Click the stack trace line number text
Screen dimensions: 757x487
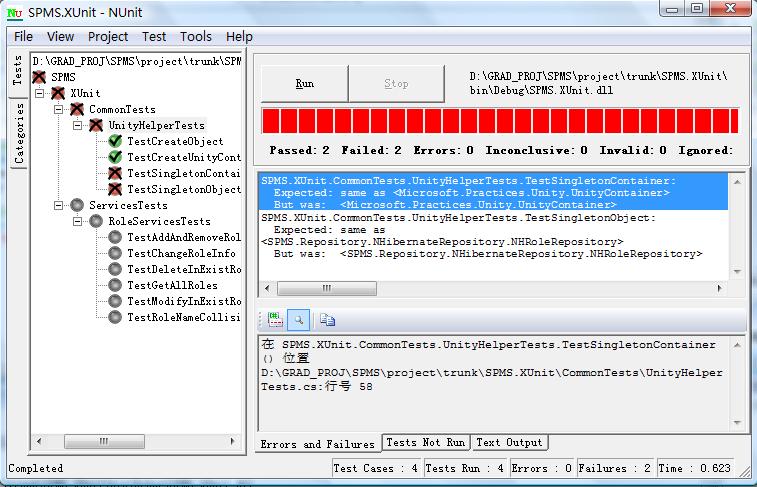pos(349,387)
